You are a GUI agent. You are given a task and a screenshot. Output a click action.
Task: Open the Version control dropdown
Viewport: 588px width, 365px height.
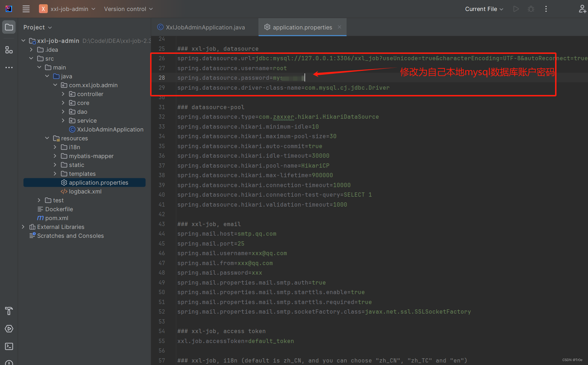click(129, 9)
